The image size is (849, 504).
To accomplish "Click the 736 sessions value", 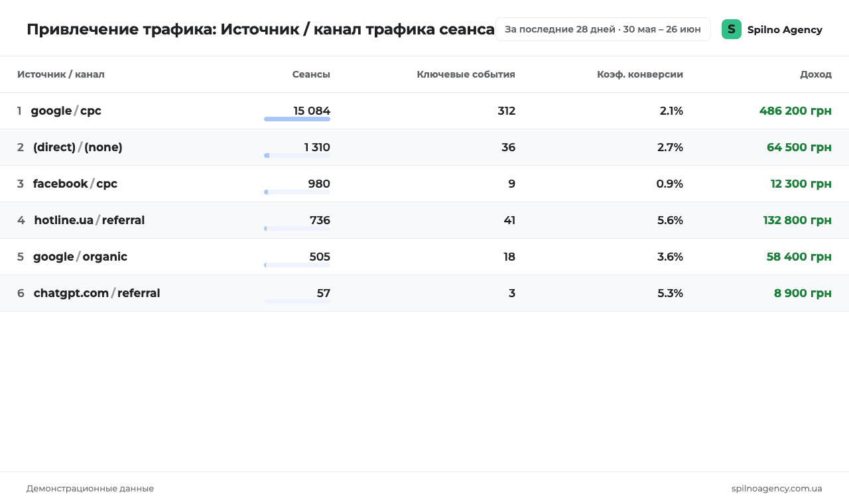I will (x=320, y=220).
